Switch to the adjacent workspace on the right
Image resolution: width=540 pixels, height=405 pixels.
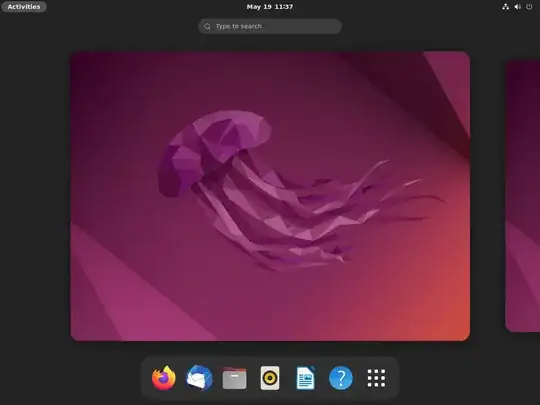coord(522,196)
